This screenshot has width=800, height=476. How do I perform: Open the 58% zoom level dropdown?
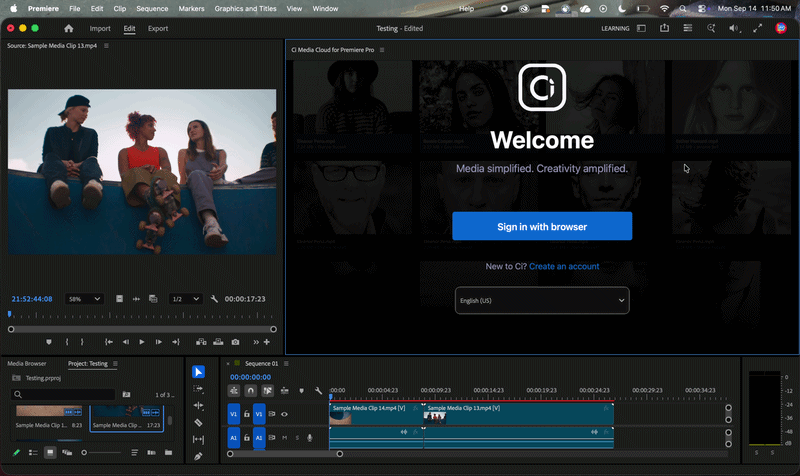(84, 299)
